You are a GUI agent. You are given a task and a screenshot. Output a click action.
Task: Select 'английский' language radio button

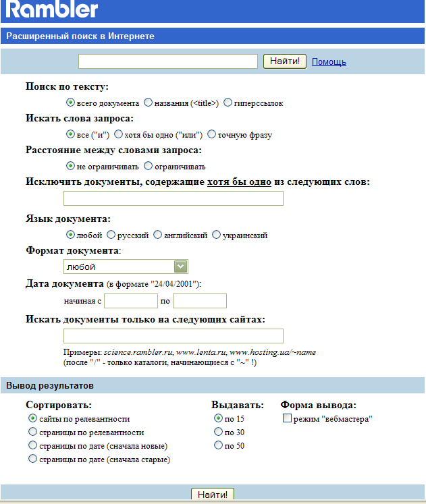(x=157, y=235)
